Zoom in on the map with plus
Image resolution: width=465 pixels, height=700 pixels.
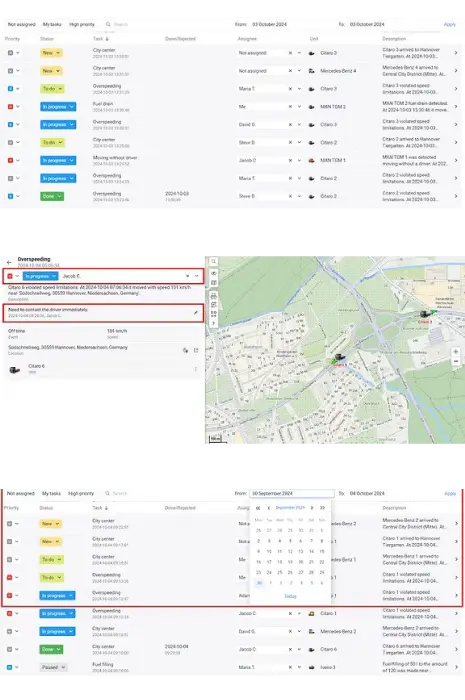coord(456,352)
